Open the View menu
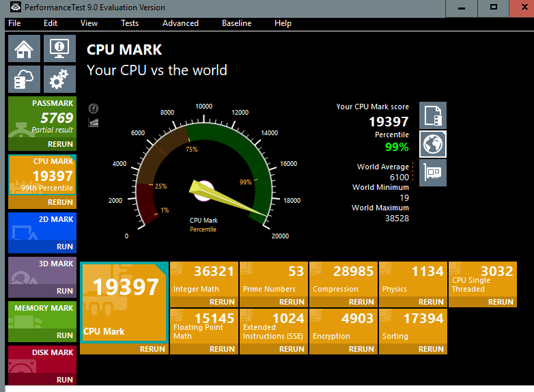 (x=89, y=23)
